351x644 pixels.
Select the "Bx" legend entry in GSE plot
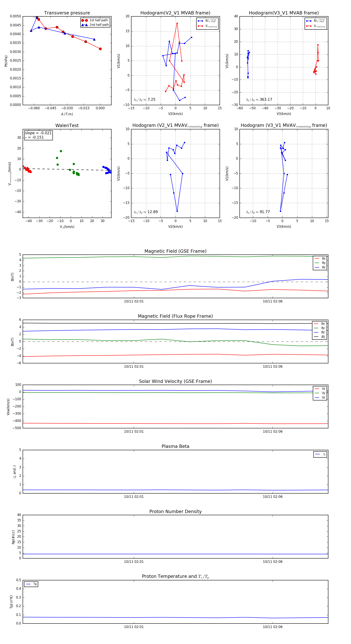tap(320, 259)
